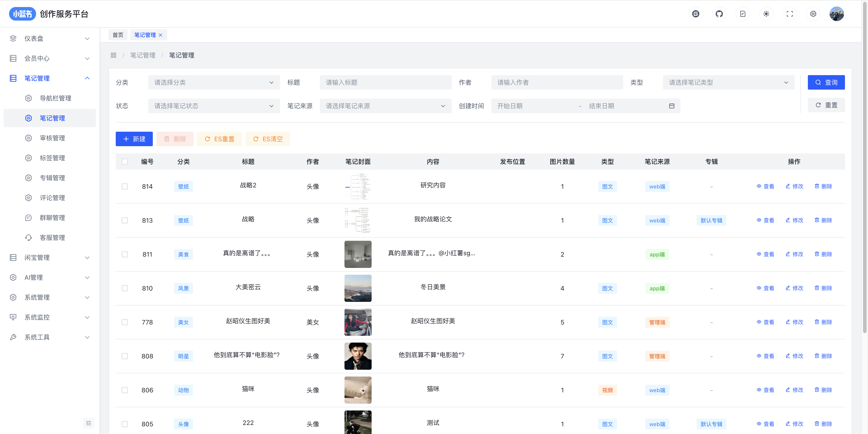
Task: Select the checkbox for note 814
Action: (x=125, y=186)
